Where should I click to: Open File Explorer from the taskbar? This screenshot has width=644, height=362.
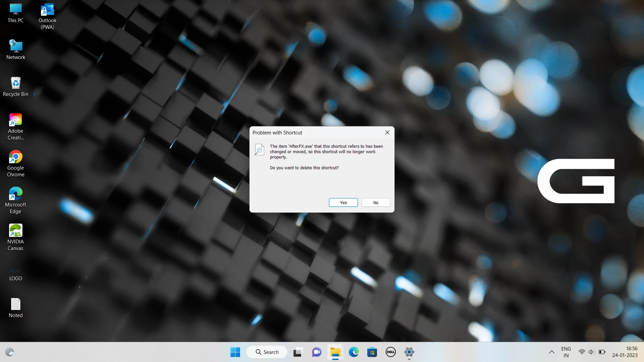[335, 352]
